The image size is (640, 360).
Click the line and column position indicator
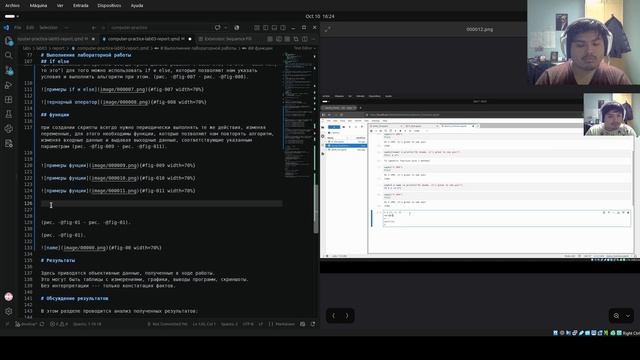pos(204,324)
